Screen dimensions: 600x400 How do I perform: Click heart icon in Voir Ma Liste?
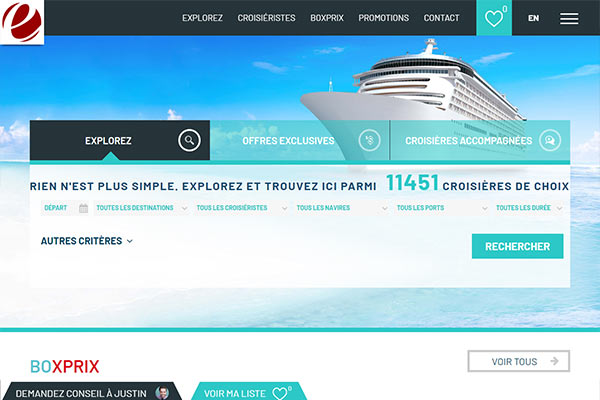280,393
